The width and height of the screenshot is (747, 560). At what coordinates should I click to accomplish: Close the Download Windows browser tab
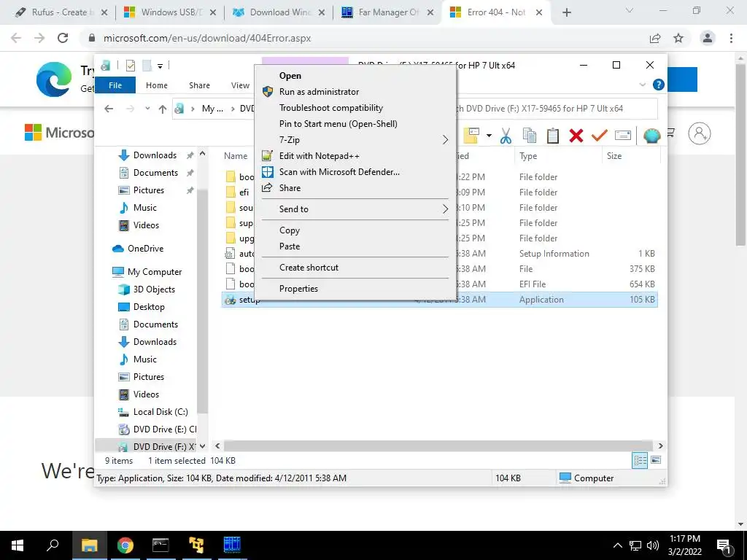tap(322, 13)
